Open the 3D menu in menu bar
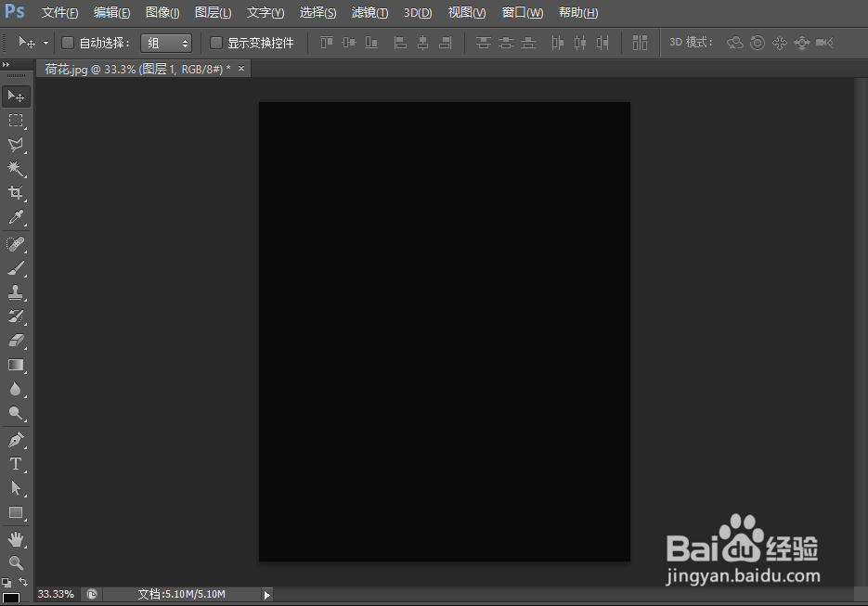Viewport: 868px width, 606px height. pos(417,12)
